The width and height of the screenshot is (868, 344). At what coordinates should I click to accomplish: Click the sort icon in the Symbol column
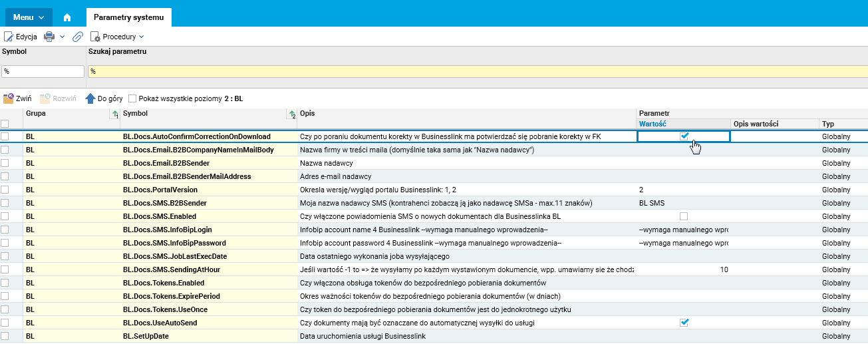pos(293,116)
